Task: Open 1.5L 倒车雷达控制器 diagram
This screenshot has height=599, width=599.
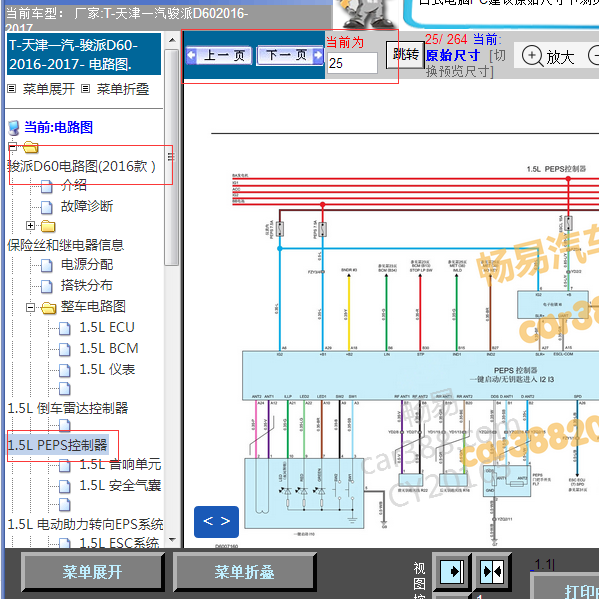Action: point(68,408)
